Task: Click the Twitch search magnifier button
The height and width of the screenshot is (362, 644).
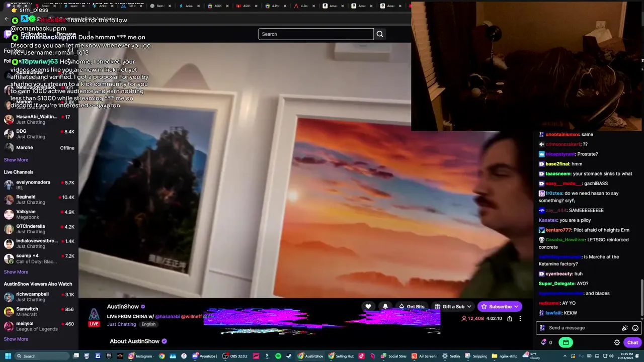Action: pyautogui.click(x=380, y=34)
